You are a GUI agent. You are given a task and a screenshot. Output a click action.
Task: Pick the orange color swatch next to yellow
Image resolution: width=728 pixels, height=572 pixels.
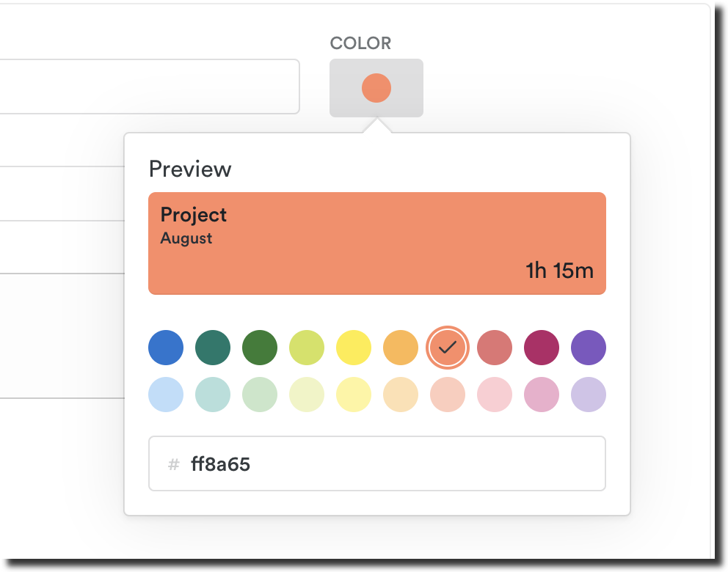click(x=401, y=348)
